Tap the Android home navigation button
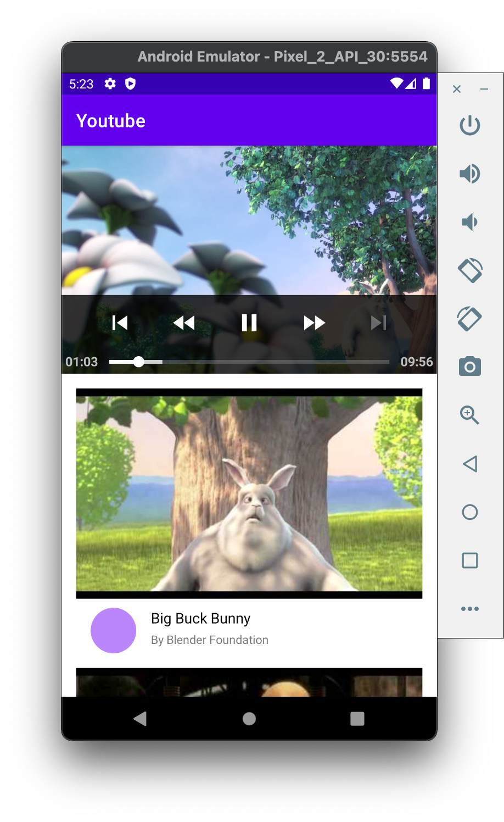This screenshot has width=504, height=822. point(249,719)
